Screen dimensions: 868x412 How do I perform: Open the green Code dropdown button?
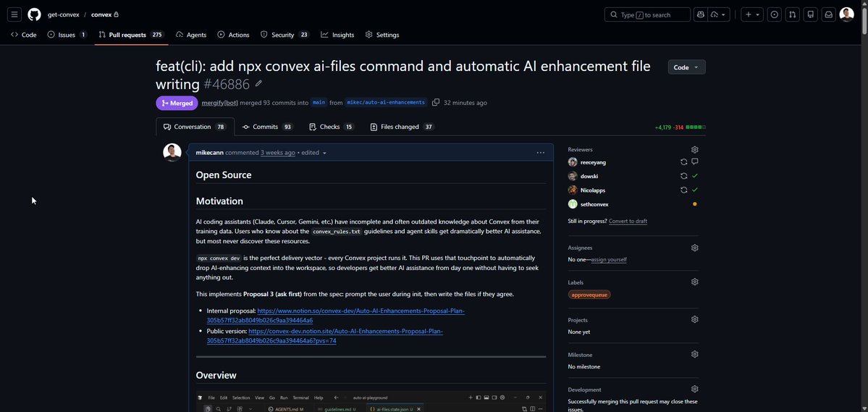pos(686,67)
